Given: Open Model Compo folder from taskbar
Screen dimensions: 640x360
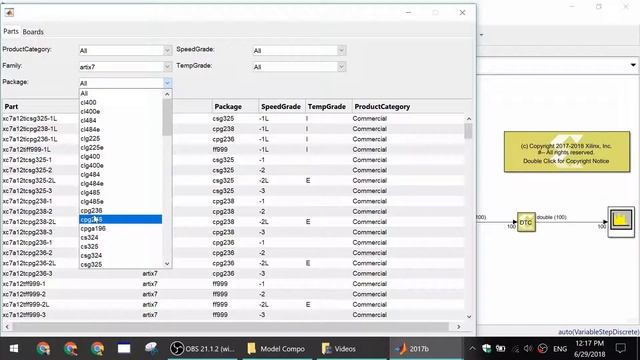Looking at the screenshot, I should pyautogui.click(x=276, y=349).
